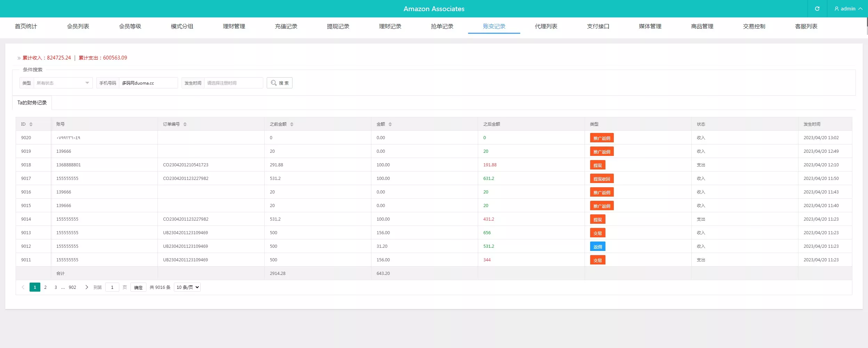Sort by 订单编号 column arrows

tap(185, 124)
